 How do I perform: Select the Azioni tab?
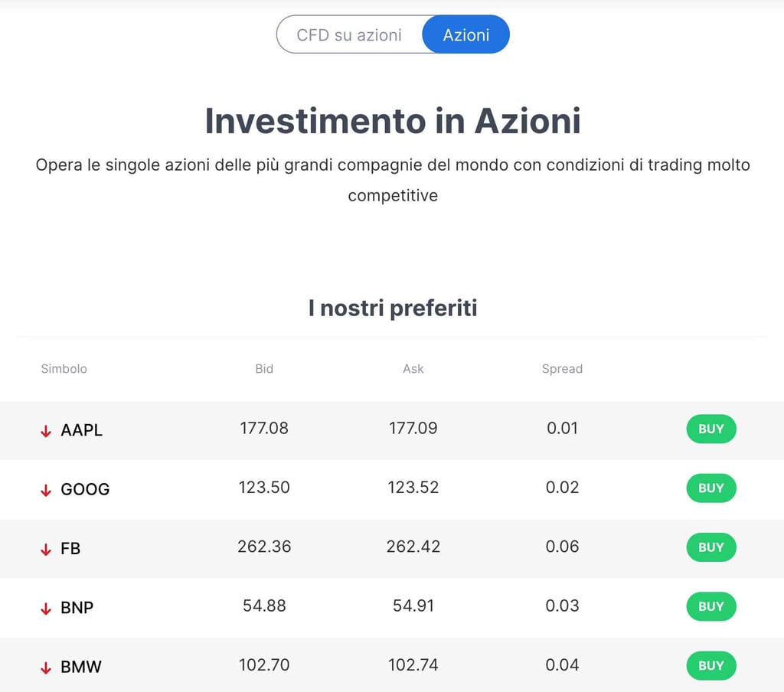coord(465,35)
